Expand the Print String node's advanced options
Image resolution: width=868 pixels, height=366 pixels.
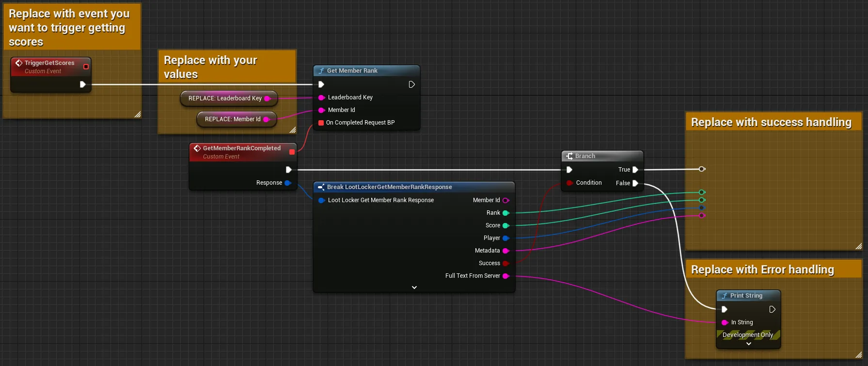coord(749,344)
